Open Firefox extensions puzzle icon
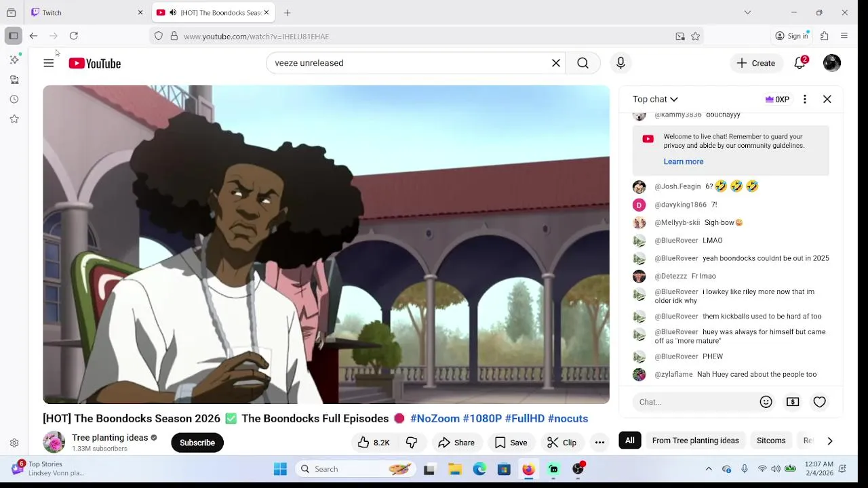This screenshot has height=488, width=868. coord(824,36)
